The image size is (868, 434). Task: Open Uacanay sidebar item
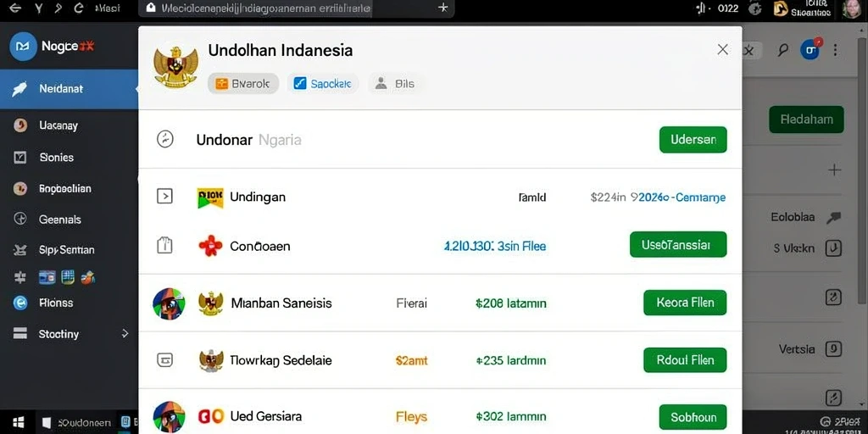click(58, 125)
